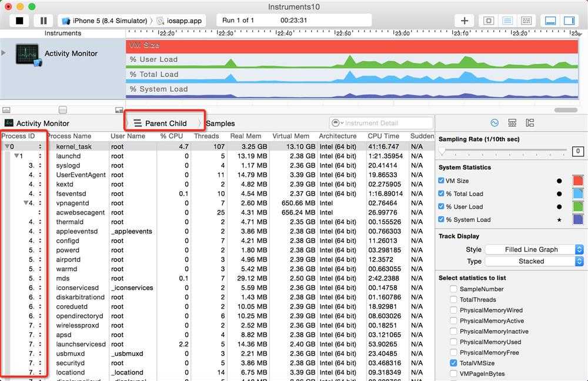This screenshot has width=588, height=381.
Task: Select the % Total Load track graph
Action: (x=352, y=75)
